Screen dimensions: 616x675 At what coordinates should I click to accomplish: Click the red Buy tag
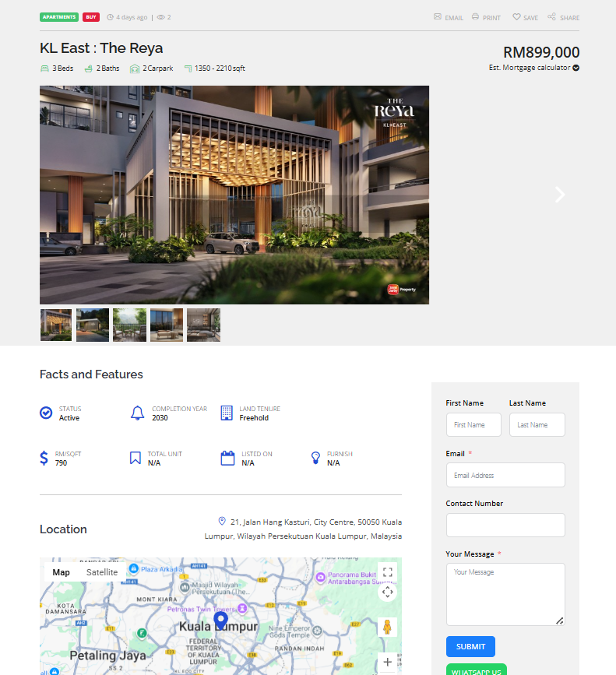click(91, 17)
